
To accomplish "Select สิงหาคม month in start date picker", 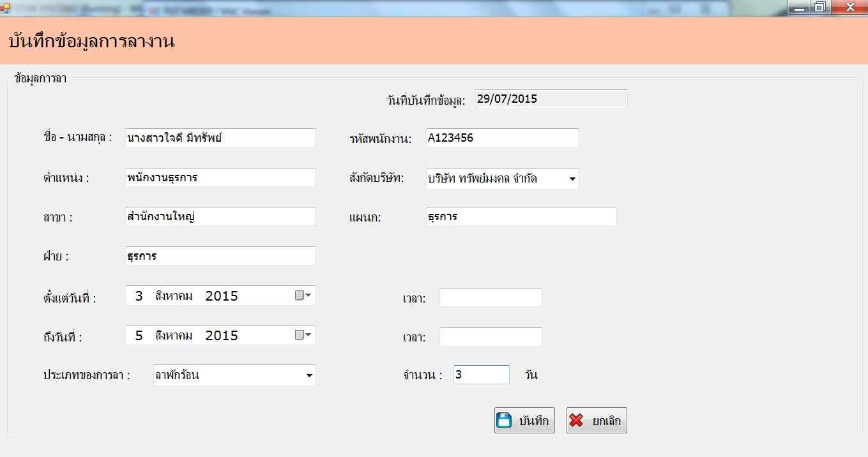I will (174, 296).
